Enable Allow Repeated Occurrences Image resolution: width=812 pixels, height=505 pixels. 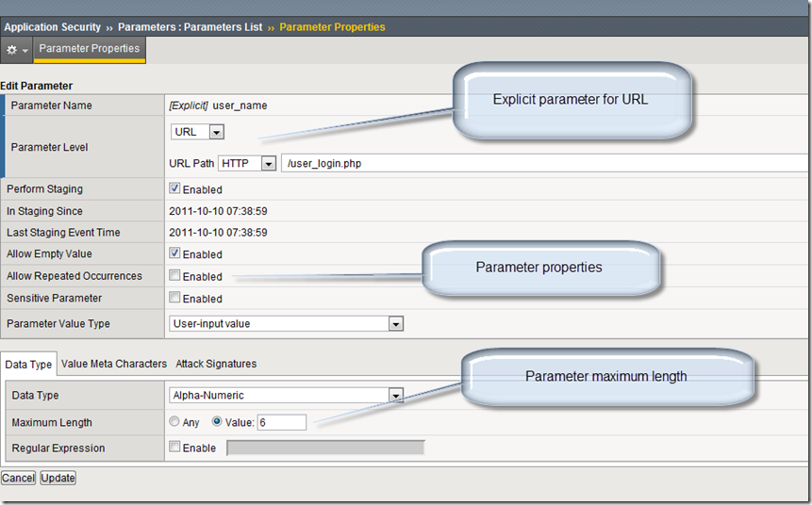(x=174, y=276)
